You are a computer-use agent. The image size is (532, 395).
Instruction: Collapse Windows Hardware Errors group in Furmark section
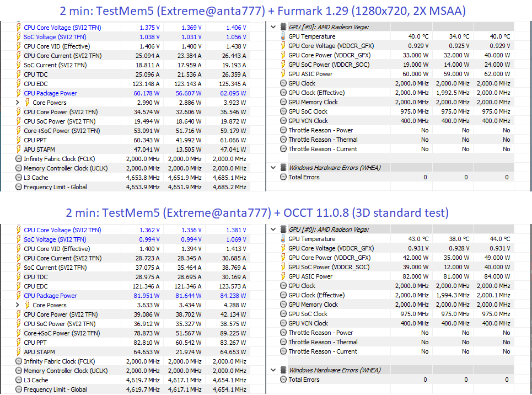[273, 168]
